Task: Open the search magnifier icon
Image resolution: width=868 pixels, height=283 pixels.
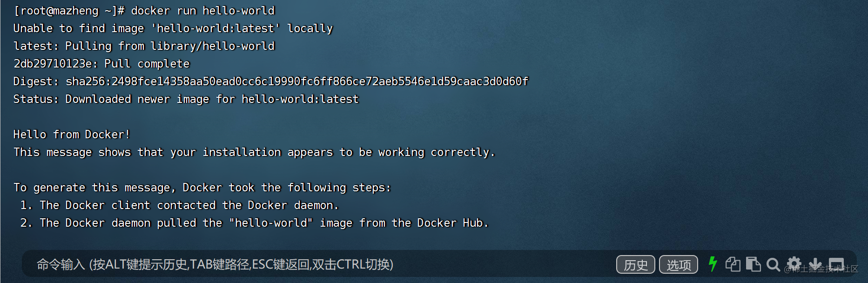Action: (x=773, y=264)
